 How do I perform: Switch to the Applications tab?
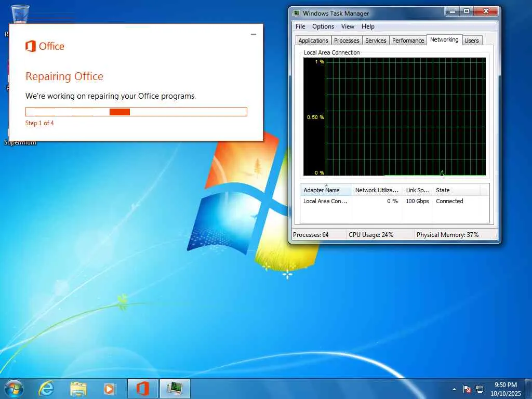[313, 41]
